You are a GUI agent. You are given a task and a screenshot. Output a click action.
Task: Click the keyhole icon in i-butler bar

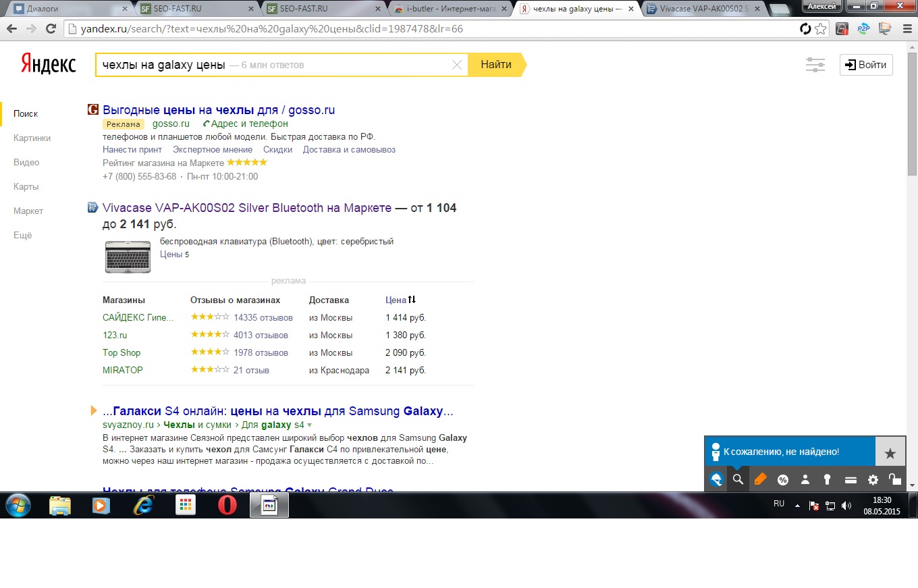pyautogui.click(x=828, y=479)
